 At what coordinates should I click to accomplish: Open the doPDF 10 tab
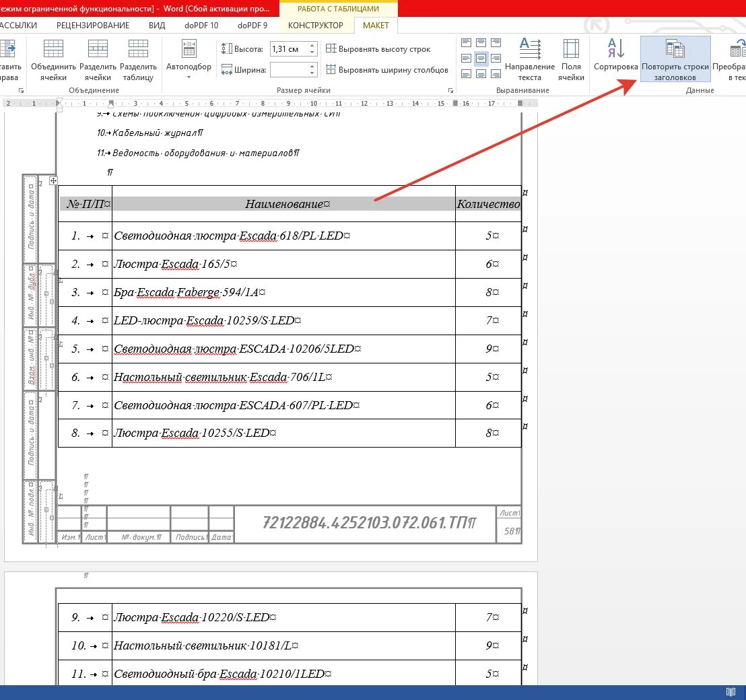tap(201, 26)
